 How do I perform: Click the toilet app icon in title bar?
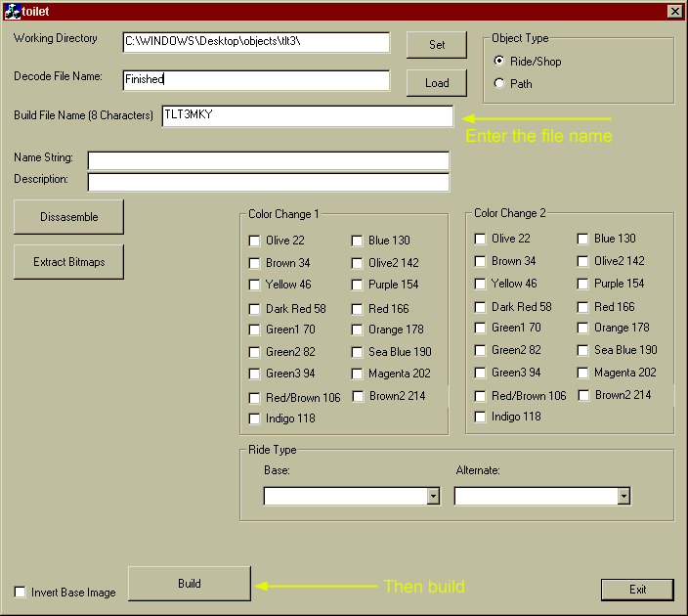click(12, 12)
